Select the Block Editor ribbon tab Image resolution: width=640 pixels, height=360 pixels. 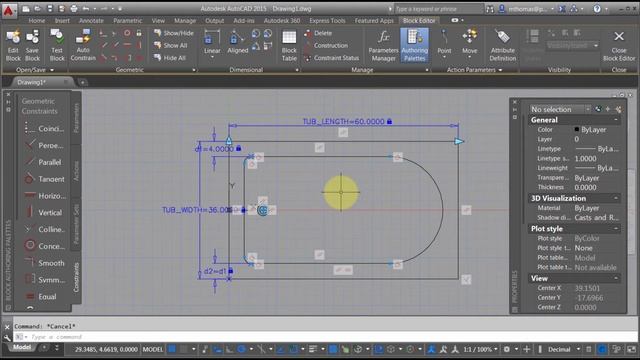tap(419, 20)
